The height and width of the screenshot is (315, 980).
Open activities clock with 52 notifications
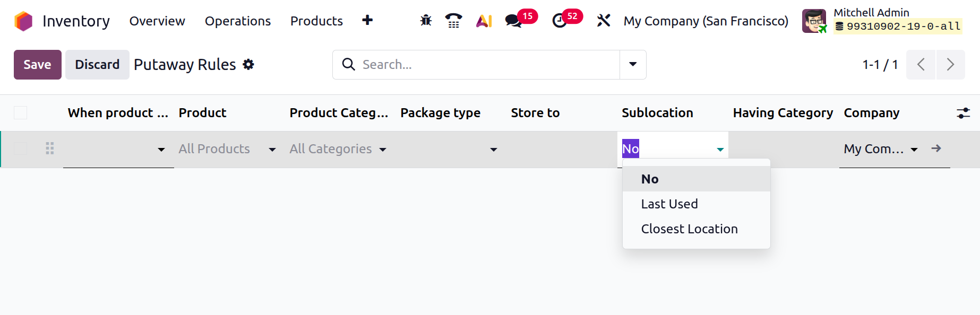point(560,21)
